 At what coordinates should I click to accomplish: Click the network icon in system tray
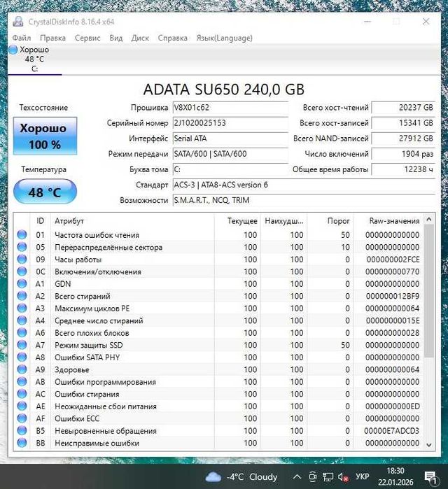pyautogui.click(x=328, y=477)
